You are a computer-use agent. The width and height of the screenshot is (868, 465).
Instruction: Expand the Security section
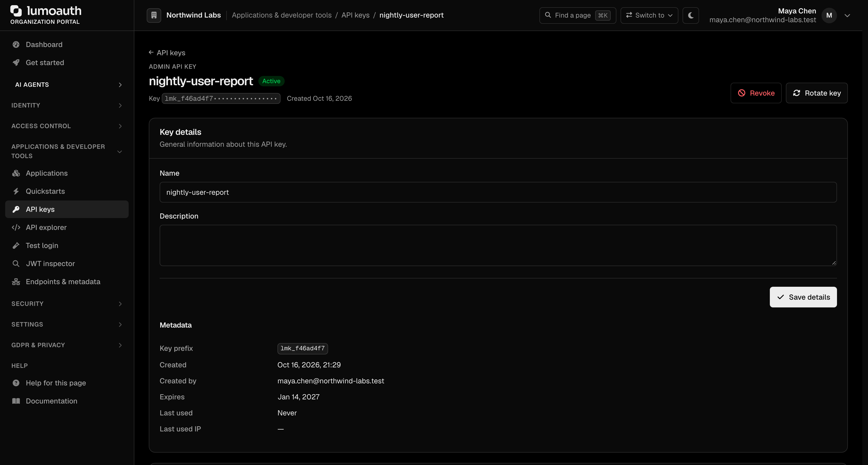point(67,304)
